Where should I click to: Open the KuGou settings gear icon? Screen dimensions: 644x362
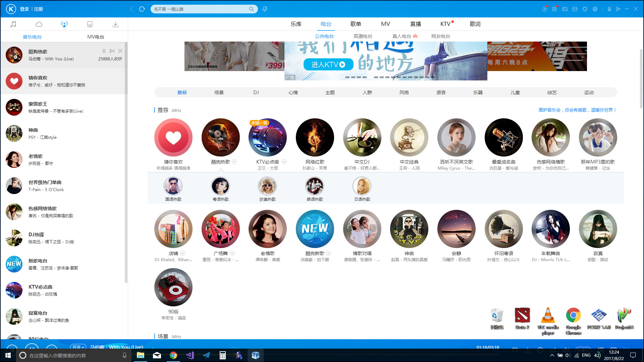click(595, 9)
